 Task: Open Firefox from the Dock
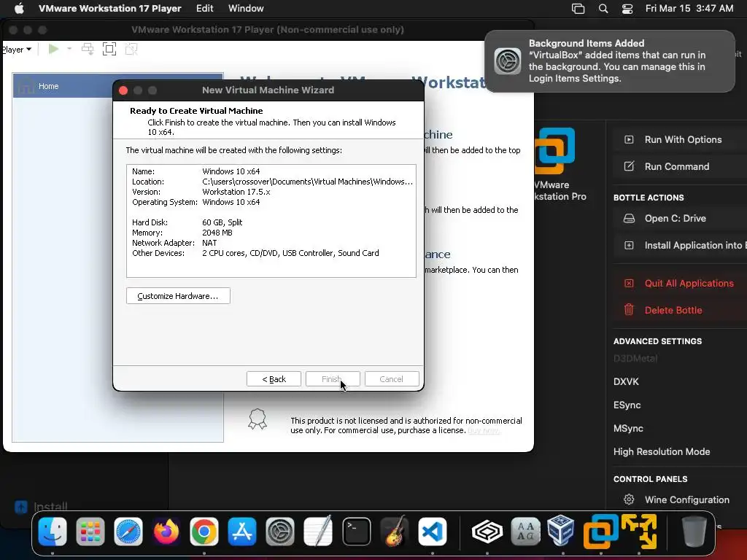point(166,532)
